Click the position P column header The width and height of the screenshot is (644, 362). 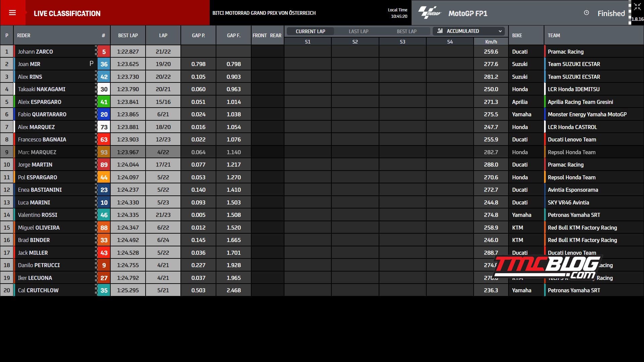7,36
